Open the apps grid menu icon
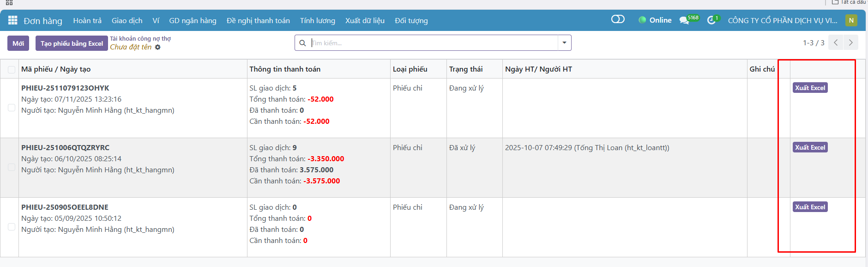This screenshot has height=267, width=868. [x=12, y=20]
